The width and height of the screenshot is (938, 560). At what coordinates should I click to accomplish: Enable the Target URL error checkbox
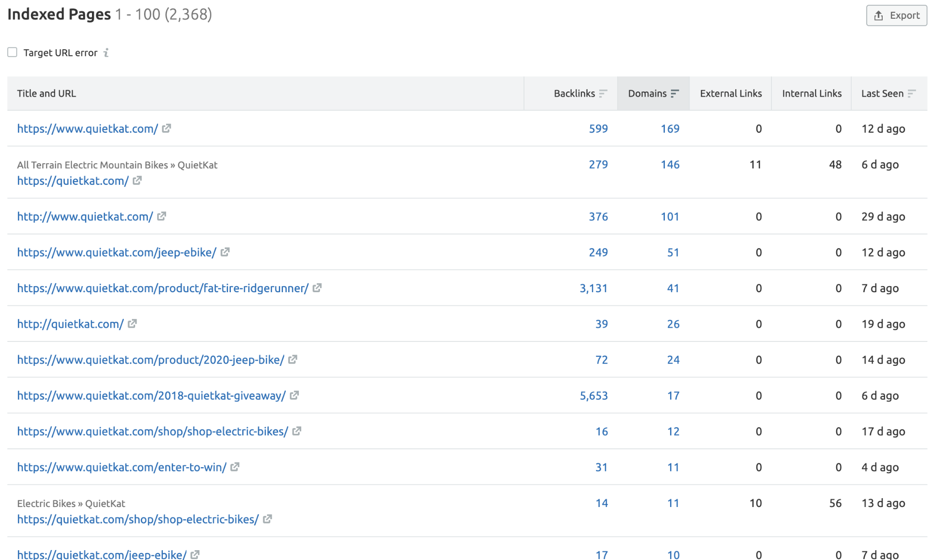[x=12, y=52]
